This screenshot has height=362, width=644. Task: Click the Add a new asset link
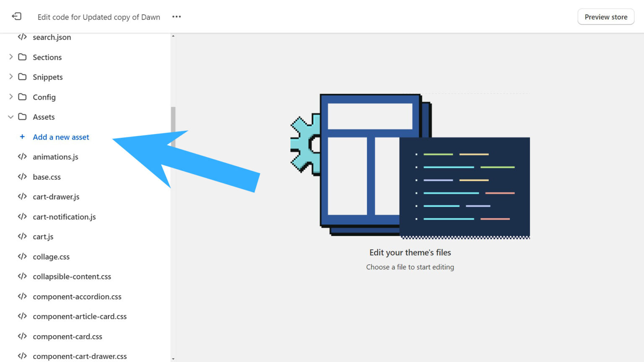61,137
